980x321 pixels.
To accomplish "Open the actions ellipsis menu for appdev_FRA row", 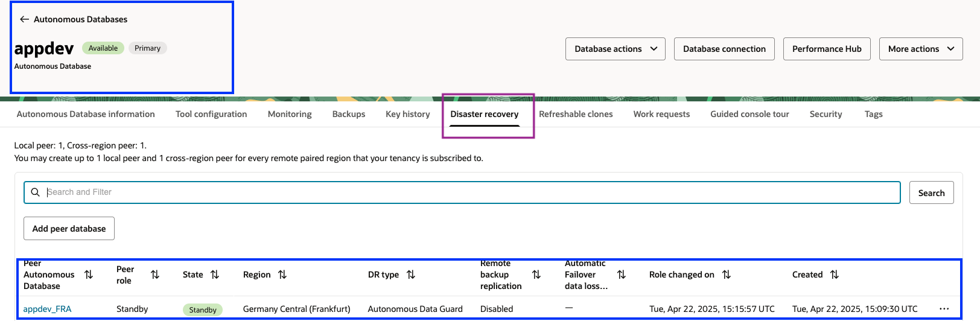I will click(944, 309).
